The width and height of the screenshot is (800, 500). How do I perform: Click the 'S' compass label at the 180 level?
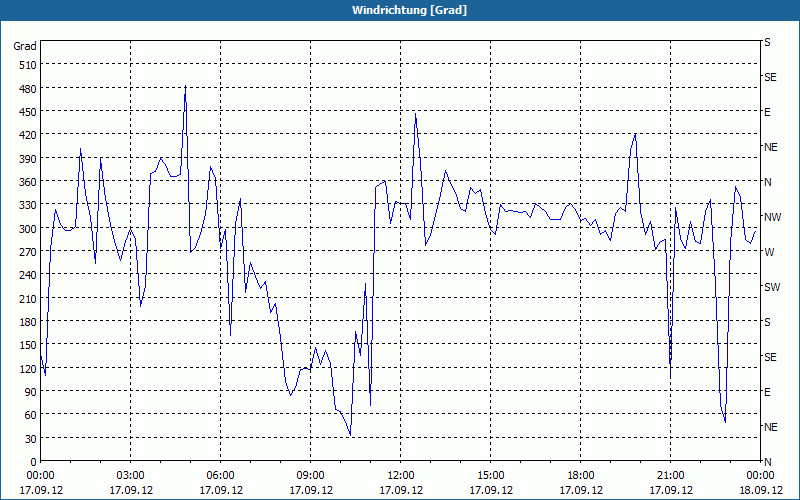tap(767, 322)
